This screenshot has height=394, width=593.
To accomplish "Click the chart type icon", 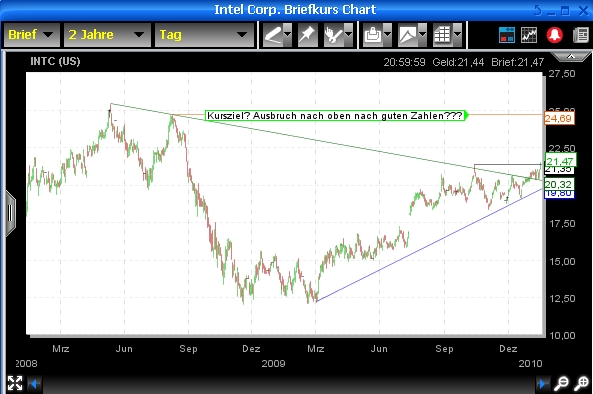I will coord(408,35).
